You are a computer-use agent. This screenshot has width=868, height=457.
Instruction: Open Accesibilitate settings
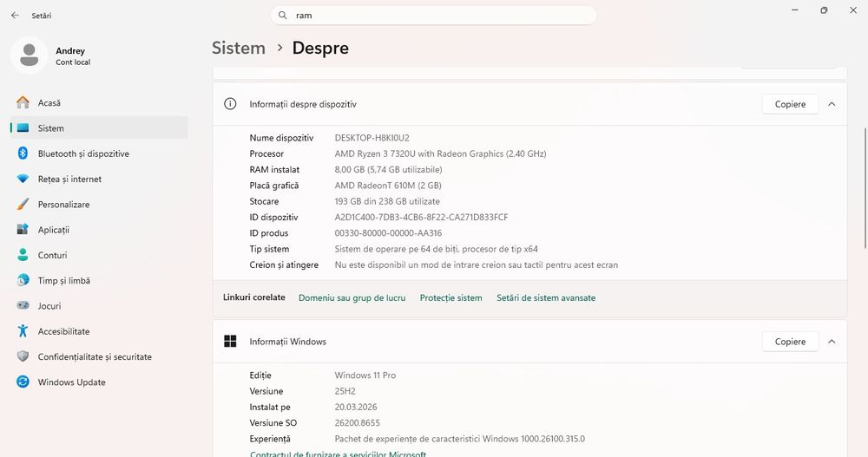[x=99, y=331]
